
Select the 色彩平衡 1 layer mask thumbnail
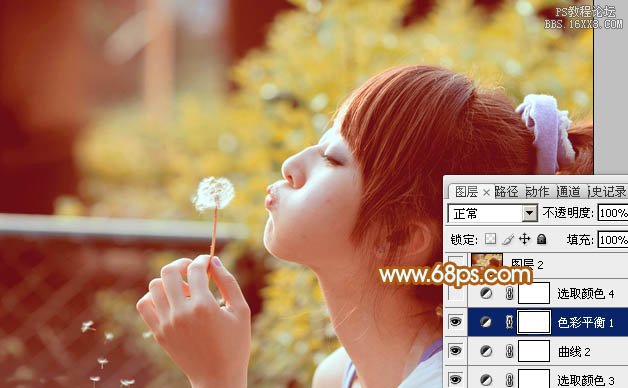tap(534, 322)
